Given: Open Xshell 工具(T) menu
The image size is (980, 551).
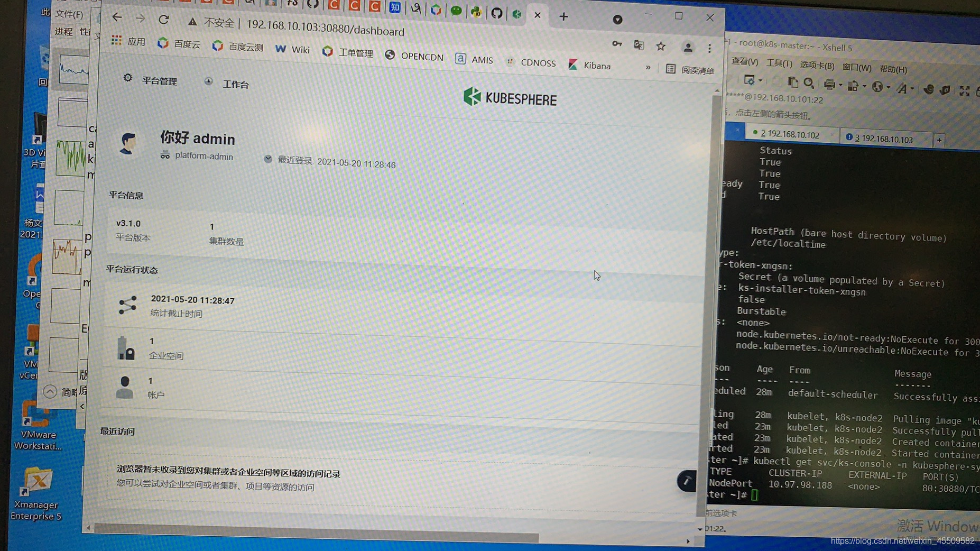Looking at the screenshot, I should coord(779,63).
